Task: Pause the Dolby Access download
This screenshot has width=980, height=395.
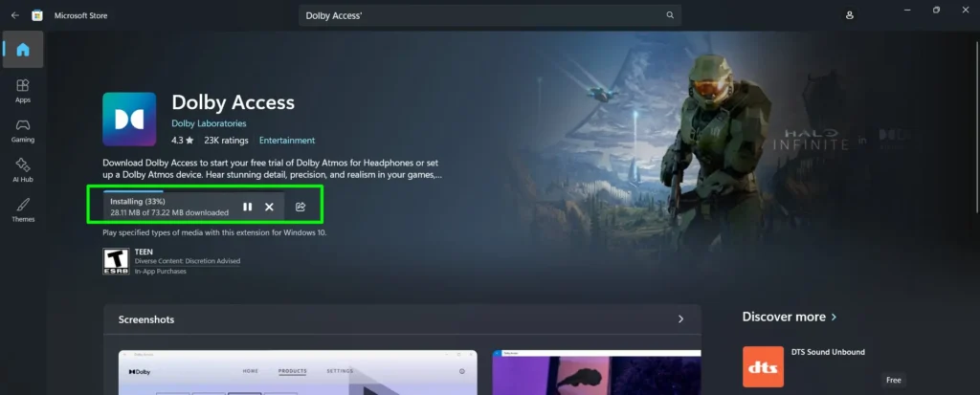Action: (247, 207)
